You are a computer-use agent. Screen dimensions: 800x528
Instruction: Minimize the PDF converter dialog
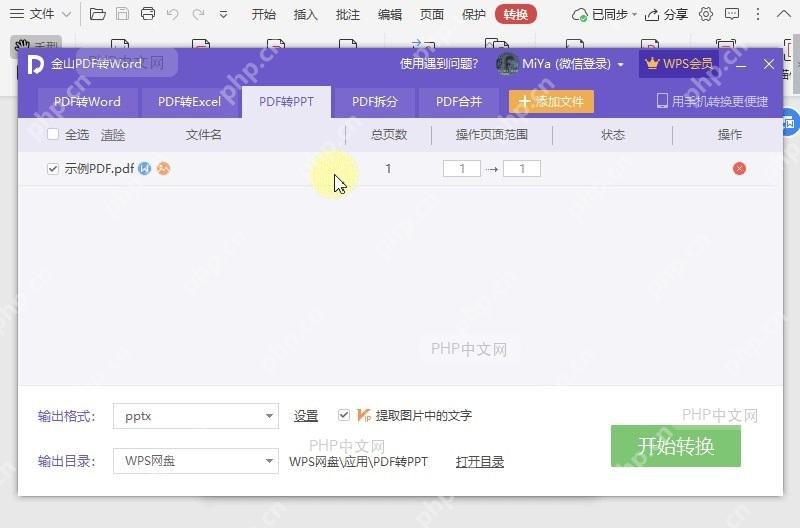coord(741,65)
